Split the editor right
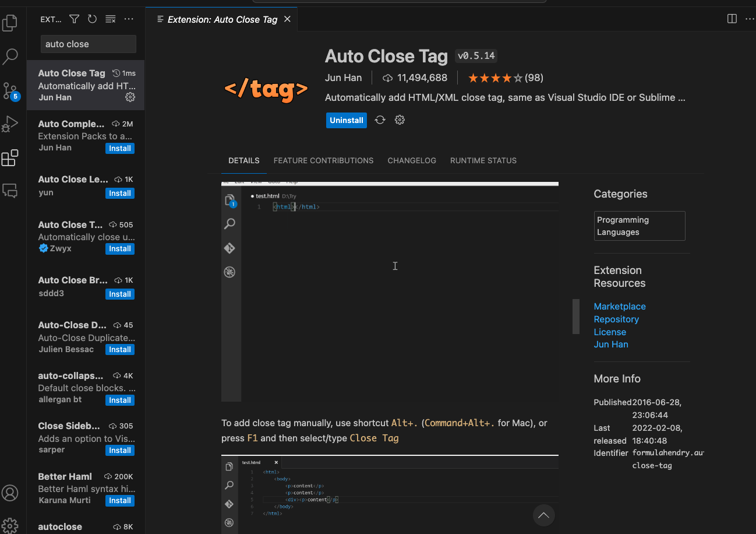756x534 pixels. point(732,19)
